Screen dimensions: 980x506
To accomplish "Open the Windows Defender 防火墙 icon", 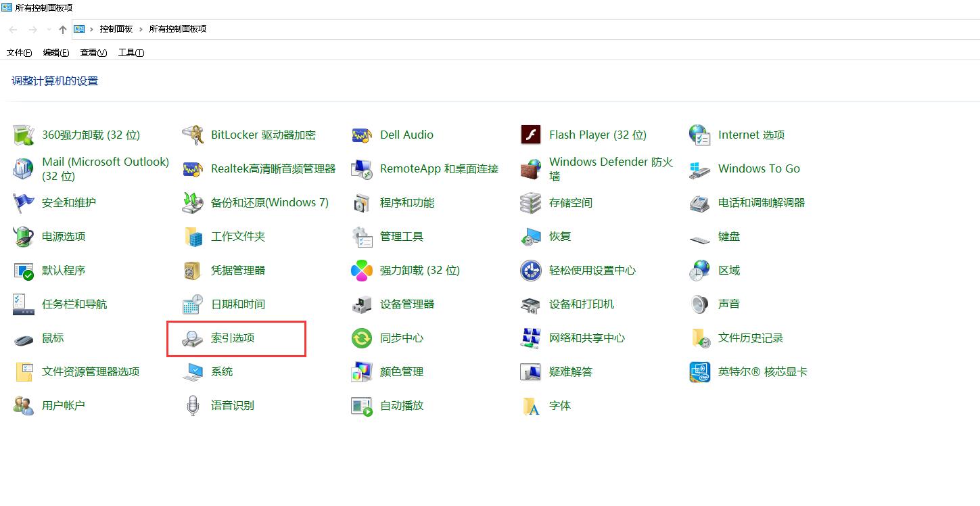I will coord(531,168).
